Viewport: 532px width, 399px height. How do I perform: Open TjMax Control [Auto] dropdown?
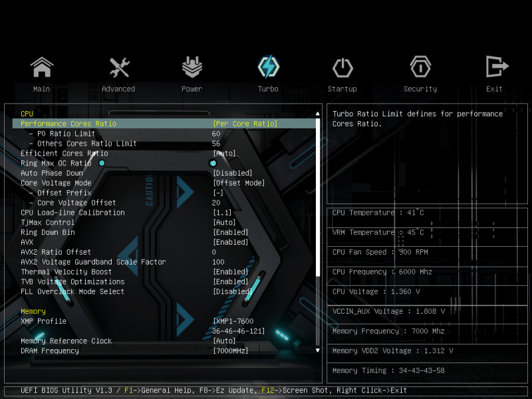click(x=224, y=223)
